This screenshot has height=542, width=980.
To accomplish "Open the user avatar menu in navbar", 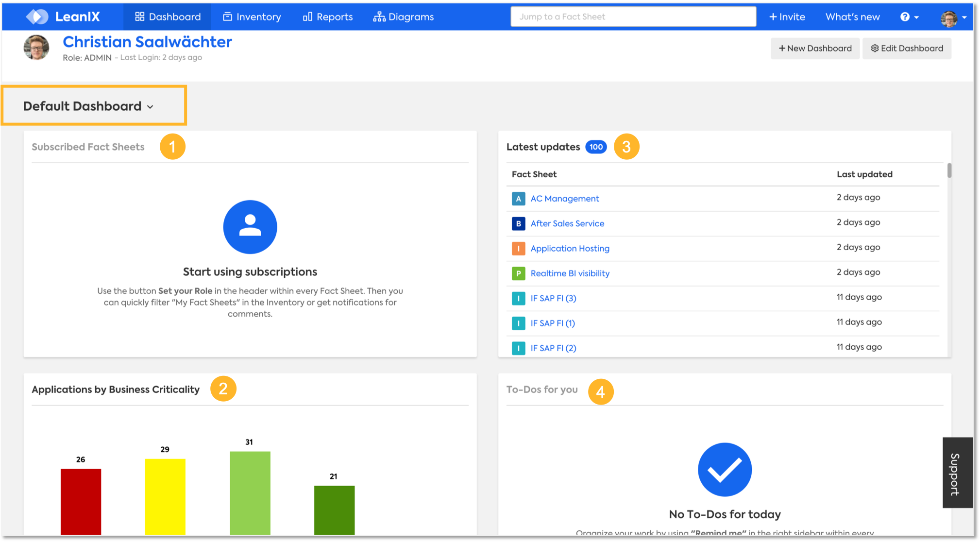I will (x=949, y=18).
